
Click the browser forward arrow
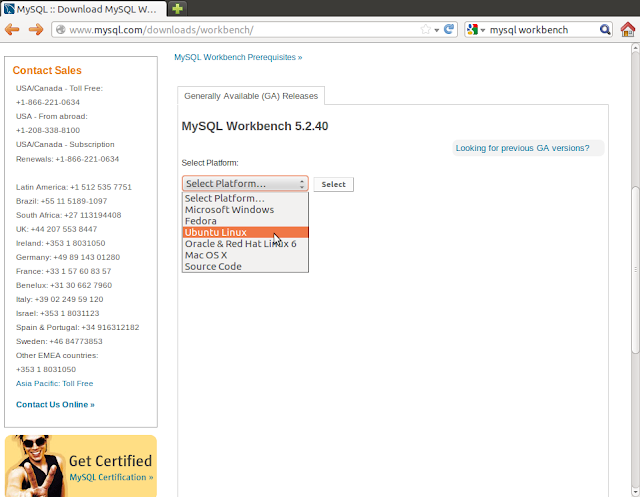(36, 29)
